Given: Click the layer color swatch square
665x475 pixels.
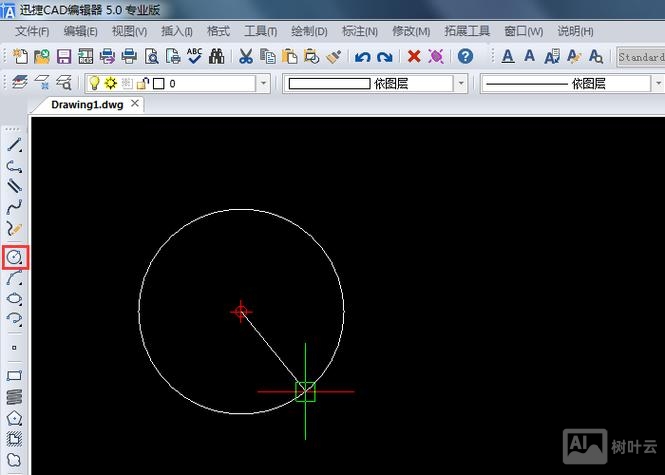Looking at the screenshot, I should coord(158,84).
